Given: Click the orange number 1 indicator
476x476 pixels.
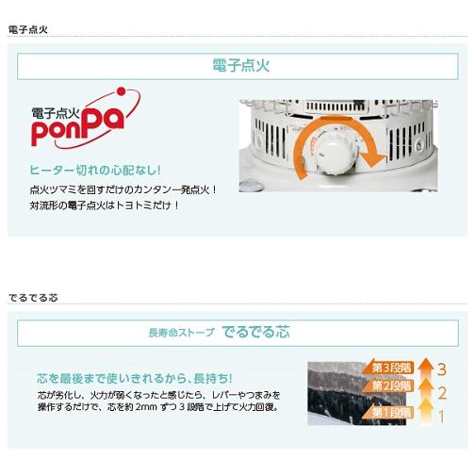Looking at the screenshot, I should (x=441, y=417).
